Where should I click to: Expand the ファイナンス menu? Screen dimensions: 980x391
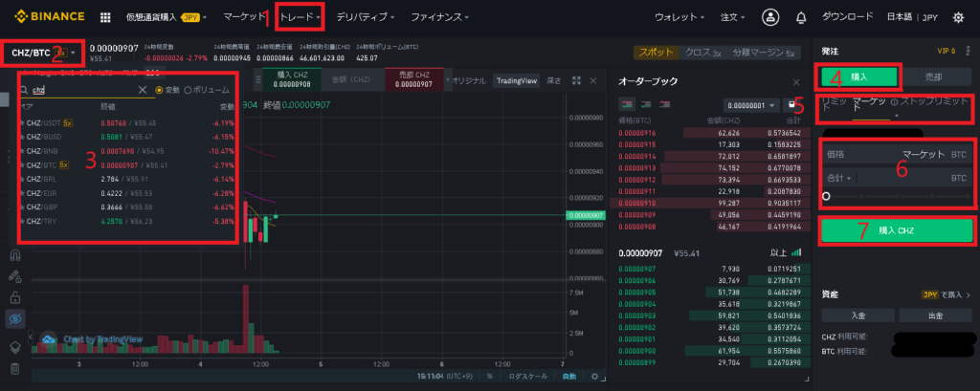coord(440,17)
